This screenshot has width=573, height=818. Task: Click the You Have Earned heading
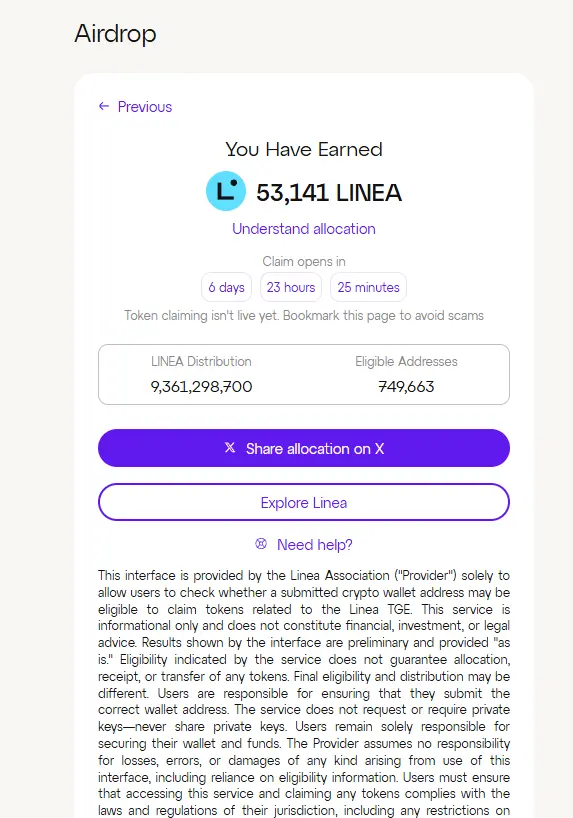[304, 149]
